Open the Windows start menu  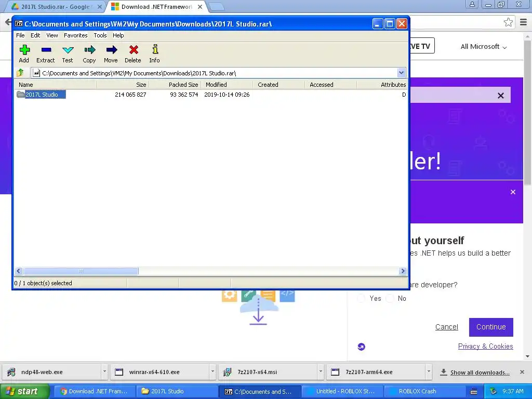pos(25,392)
